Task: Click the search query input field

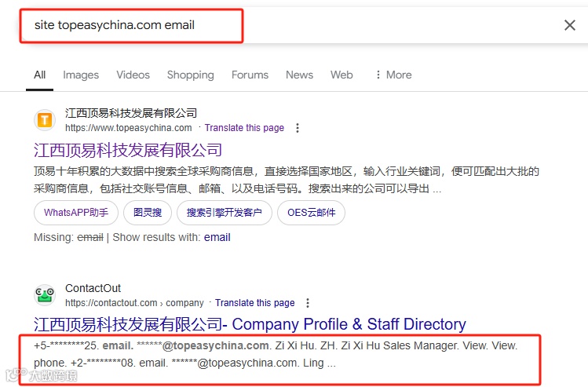Action: [132, 25]
